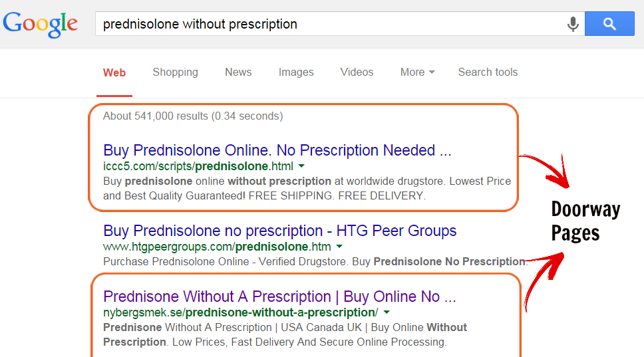Expand the arrow next to nybergsmek.se URL

pos(387,312)
